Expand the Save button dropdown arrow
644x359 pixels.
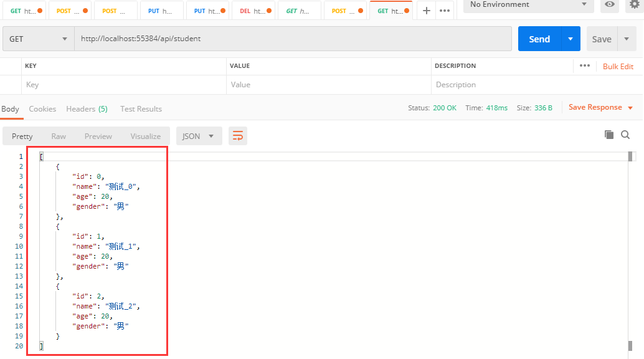(x=627, y=39)
